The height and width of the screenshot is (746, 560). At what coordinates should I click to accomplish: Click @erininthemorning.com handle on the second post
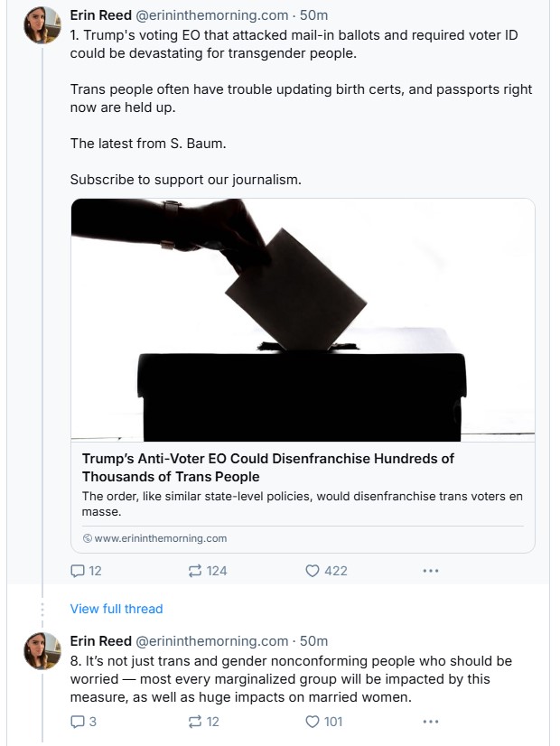211,641
